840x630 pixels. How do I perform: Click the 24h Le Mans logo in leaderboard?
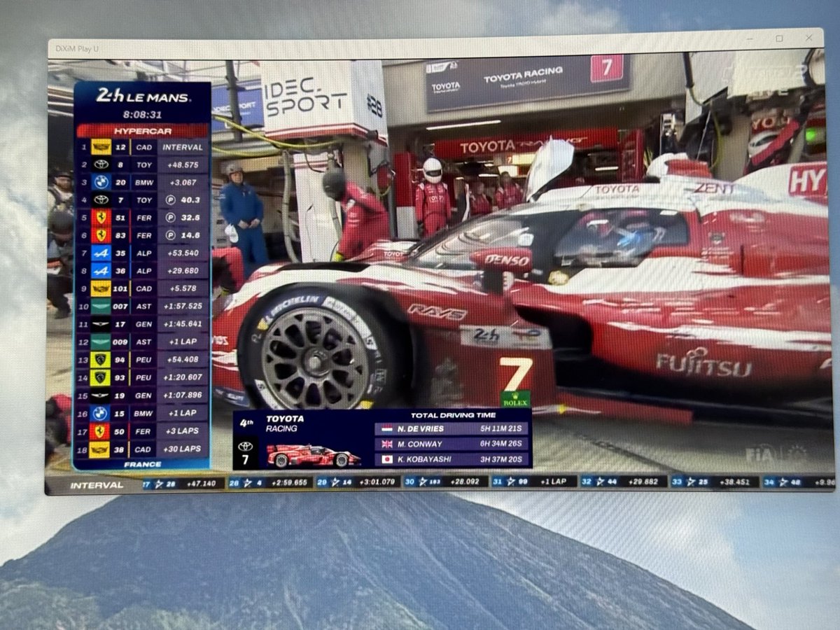coord(142,97)
